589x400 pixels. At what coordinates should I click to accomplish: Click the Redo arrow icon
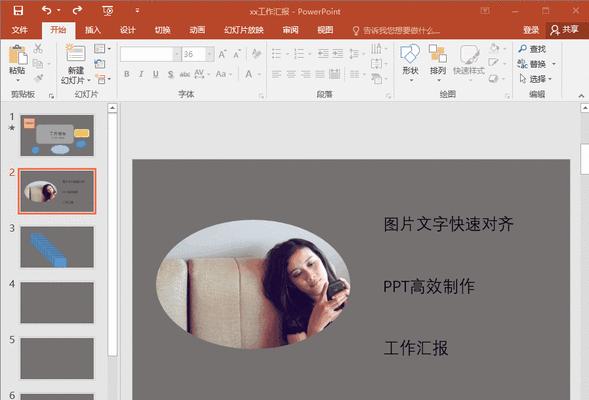coord(77,11)
